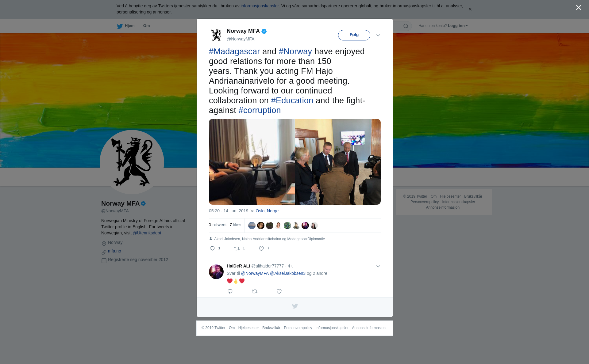Open the left ship model photo

252,162
